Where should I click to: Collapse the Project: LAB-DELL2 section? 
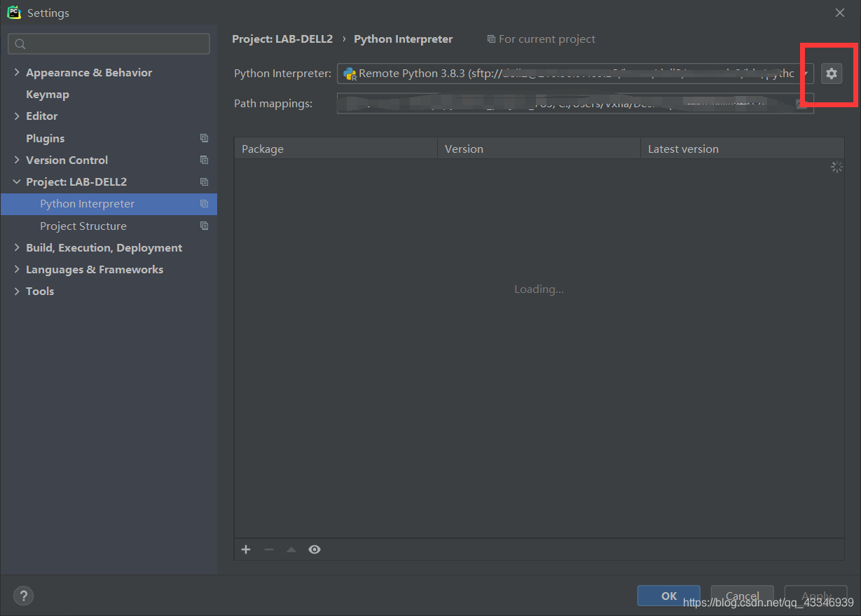click(x=17, y=182)
